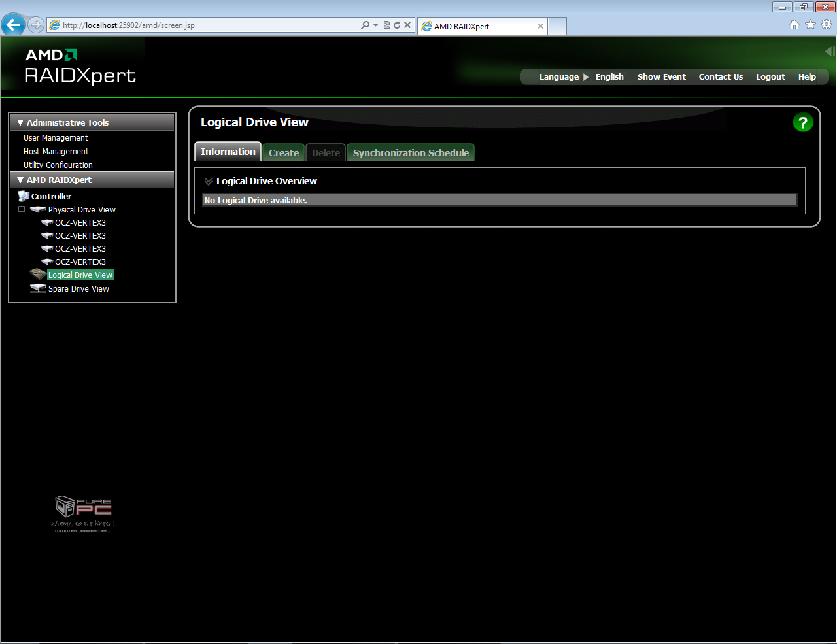Click 'No Logical Drive available.' message

pyautogui.click(x=256, y=200)
